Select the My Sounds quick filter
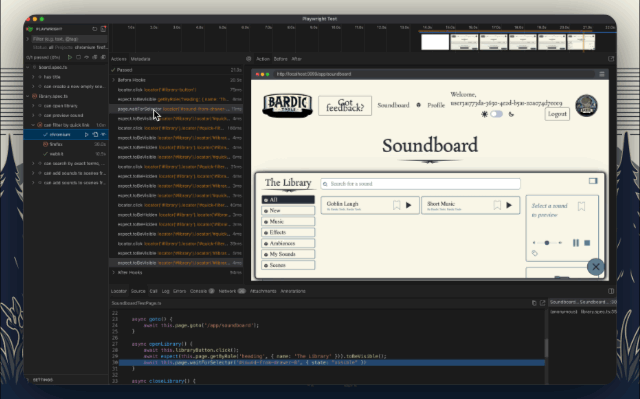640x399 pixels. coord(288,254)
